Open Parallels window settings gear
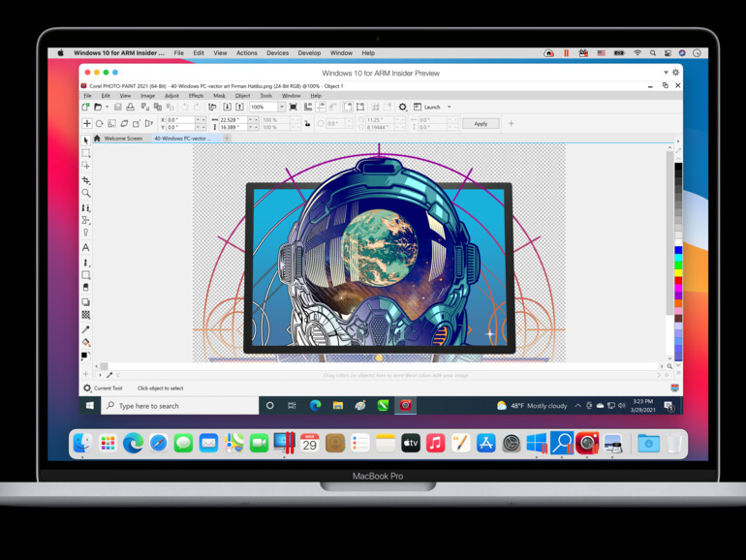746x560 pixels. tap(675, 73)
